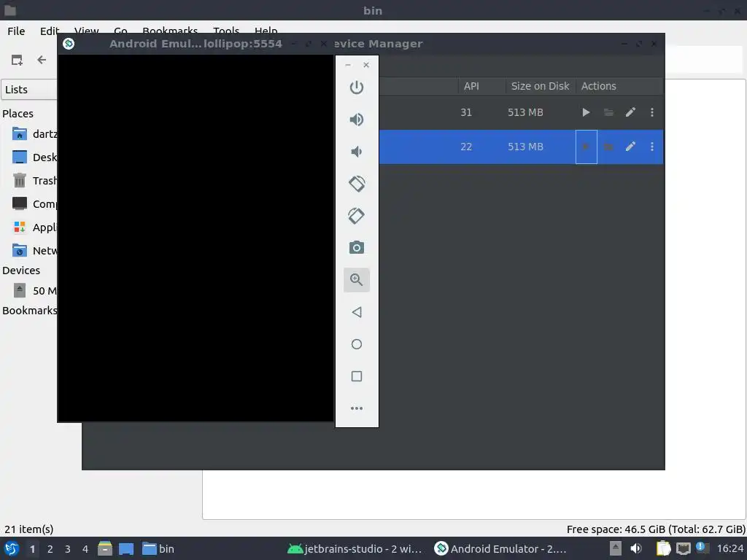This screenshot has height=560, width=747.
Task: Click the removable media tray icon
Action: point(616,548)
